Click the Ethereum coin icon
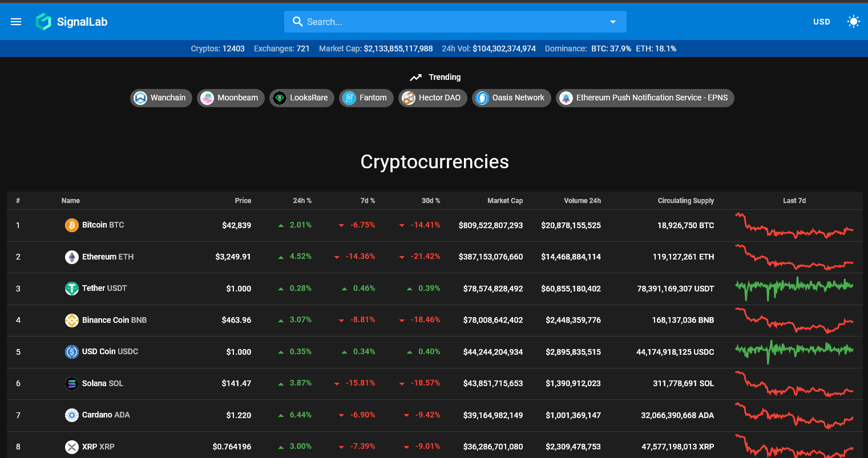 click(x=71, y=257)
